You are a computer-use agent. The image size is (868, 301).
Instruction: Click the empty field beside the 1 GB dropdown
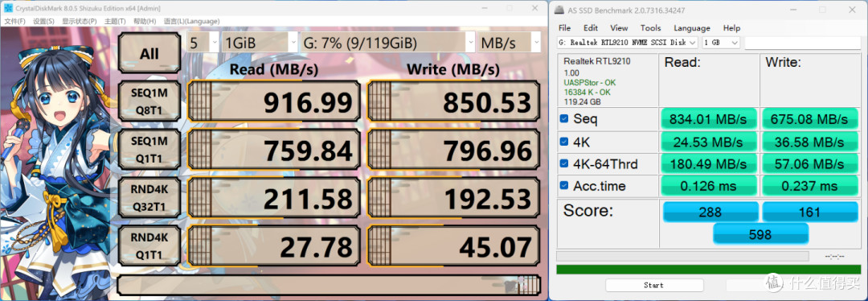point(803,43)
